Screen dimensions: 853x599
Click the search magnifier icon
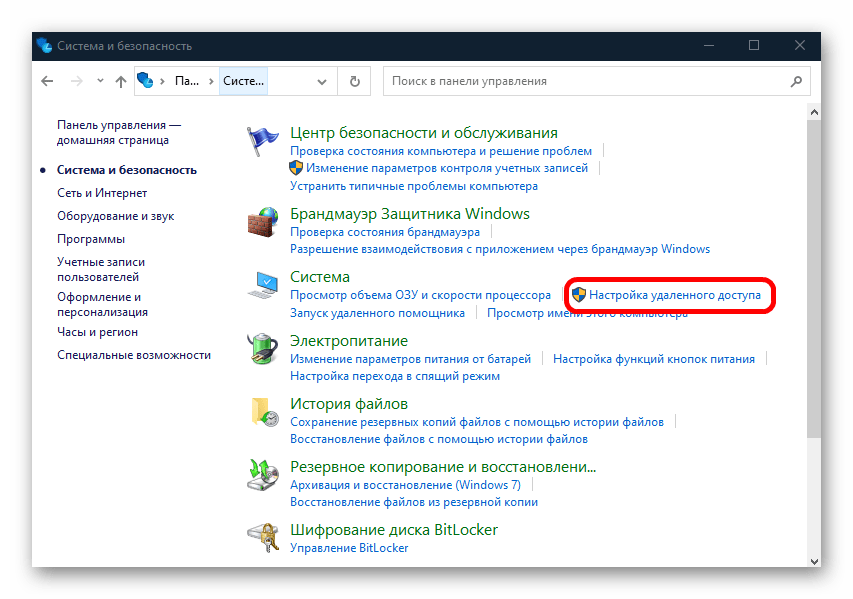pos(796,81)
